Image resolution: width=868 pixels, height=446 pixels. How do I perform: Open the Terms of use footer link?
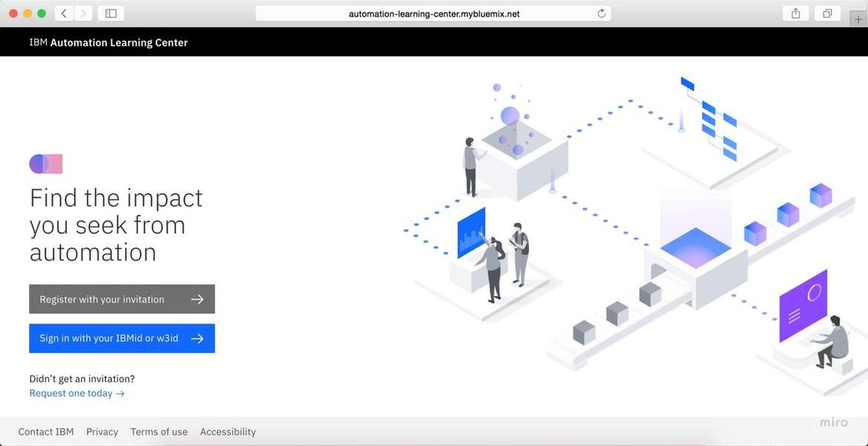pos(159,432)
